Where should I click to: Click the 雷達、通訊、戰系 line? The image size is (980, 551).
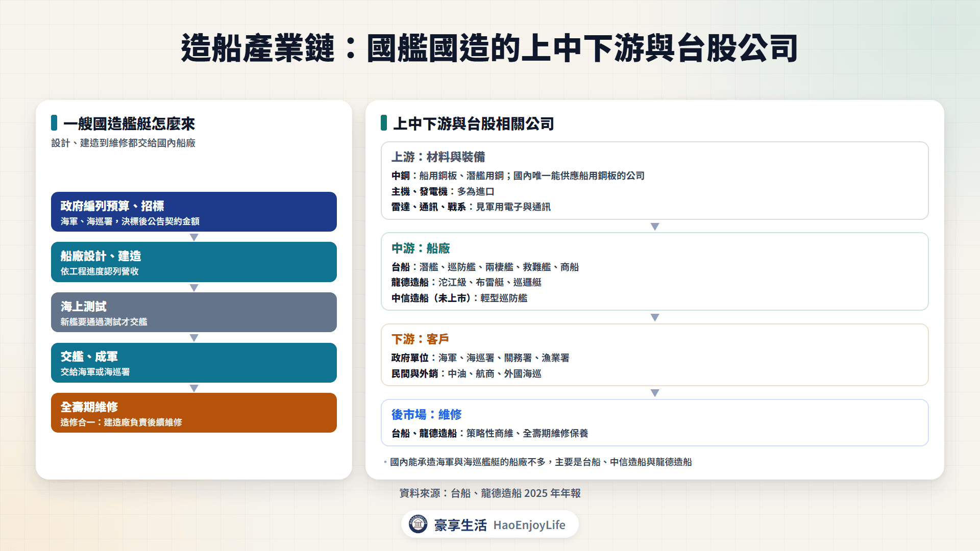point(471,207)
